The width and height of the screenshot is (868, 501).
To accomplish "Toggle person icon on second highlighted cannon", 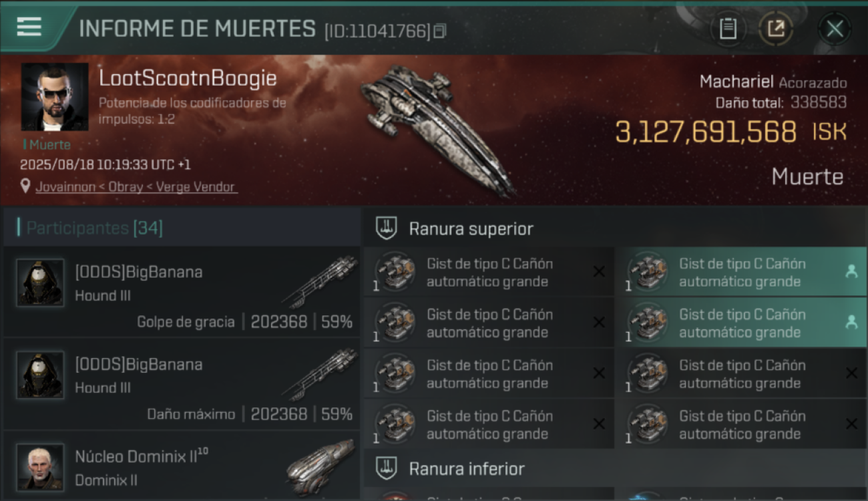I will tap(851, 322).
